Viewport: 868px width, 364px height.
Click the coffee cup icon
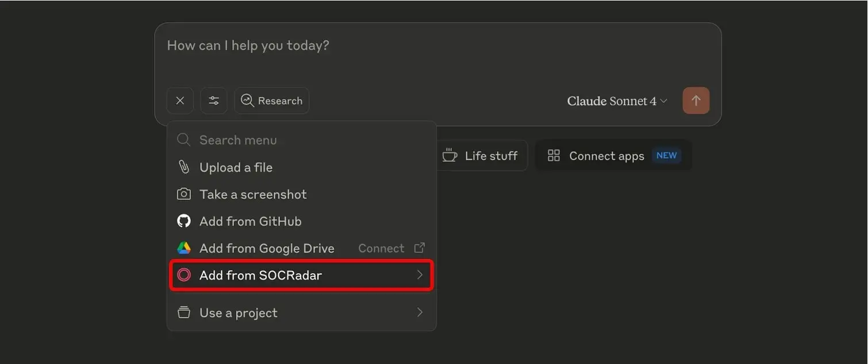click(x=450, y=156)
